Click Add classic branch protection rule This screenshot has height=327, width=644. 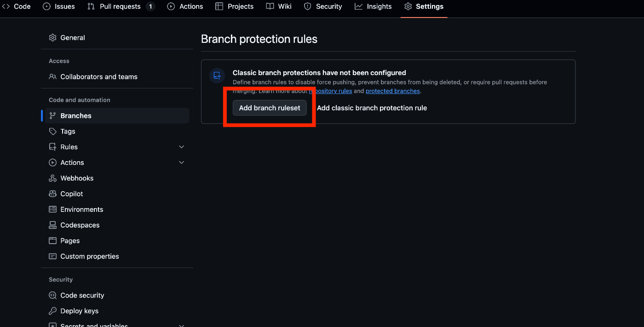[372, 108]
